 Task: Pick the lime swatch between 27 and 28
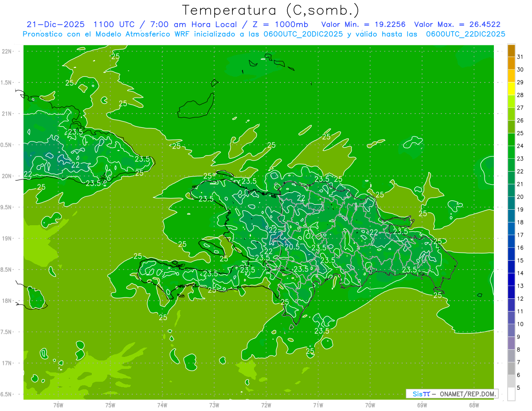click(511, 102)
